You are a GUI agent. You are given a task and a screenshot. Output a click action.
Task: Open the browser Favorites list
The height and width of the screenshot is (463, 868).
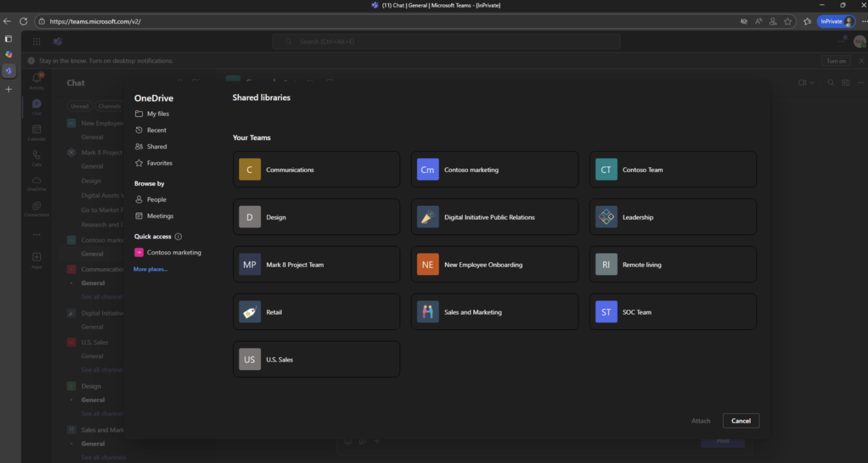point(807,21)
